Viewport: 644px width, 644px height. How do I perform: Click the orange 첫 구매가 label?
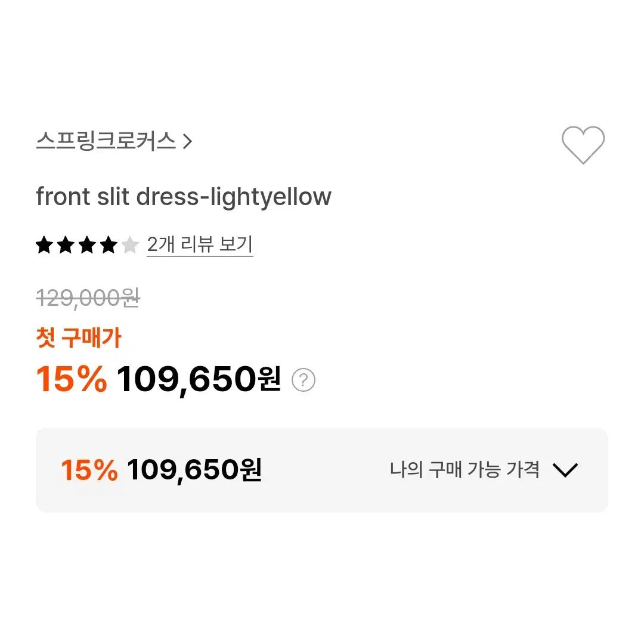(79, 338)
